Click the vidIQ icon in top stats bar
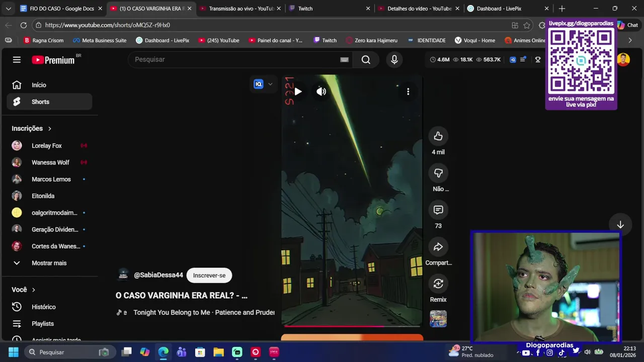 (x=513, y=59)
